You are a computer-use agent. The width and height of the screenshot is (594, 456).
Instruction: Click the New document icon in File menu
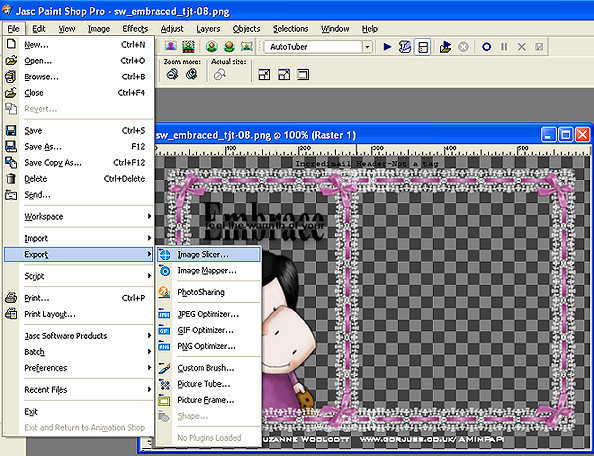pyautogui.click(x=11, y=44)
